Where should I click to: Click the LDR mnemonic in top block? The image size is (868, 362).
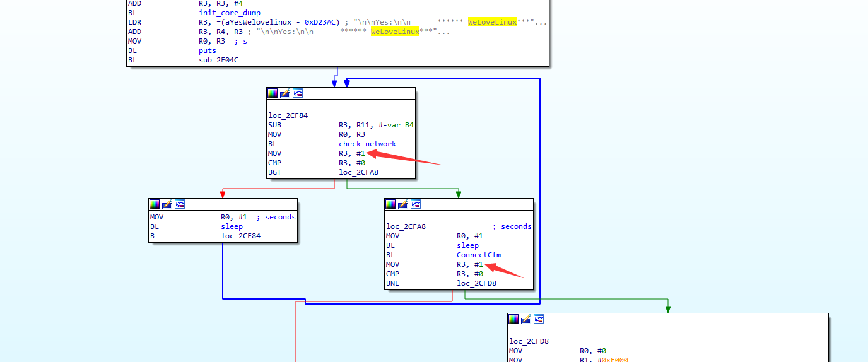coord(135,22)
